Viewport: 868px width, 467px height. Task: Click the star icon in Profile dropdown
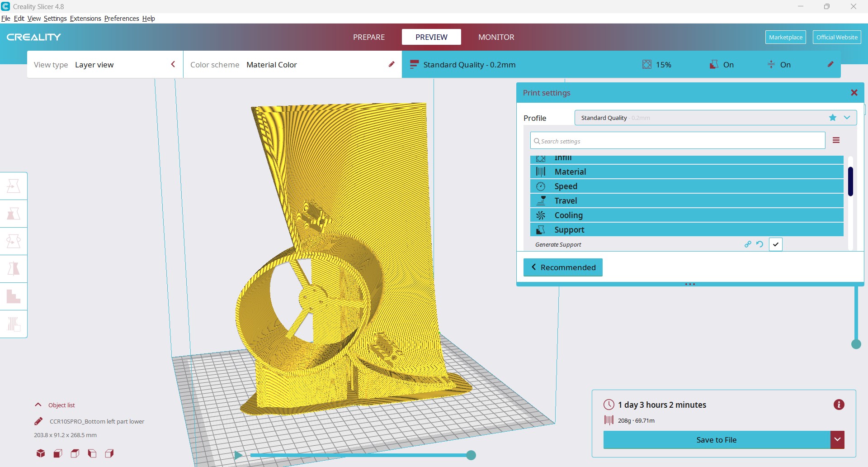[833, 118]
